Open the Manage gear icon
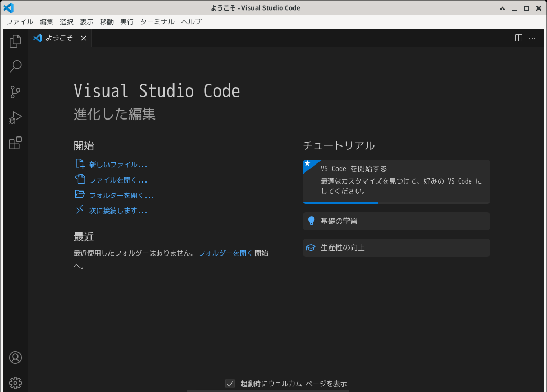 click(x=15, y=383)
